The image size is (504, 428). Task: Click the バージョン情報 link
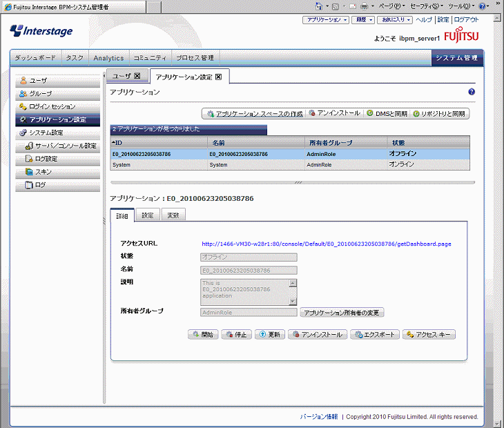coord(318,417)
